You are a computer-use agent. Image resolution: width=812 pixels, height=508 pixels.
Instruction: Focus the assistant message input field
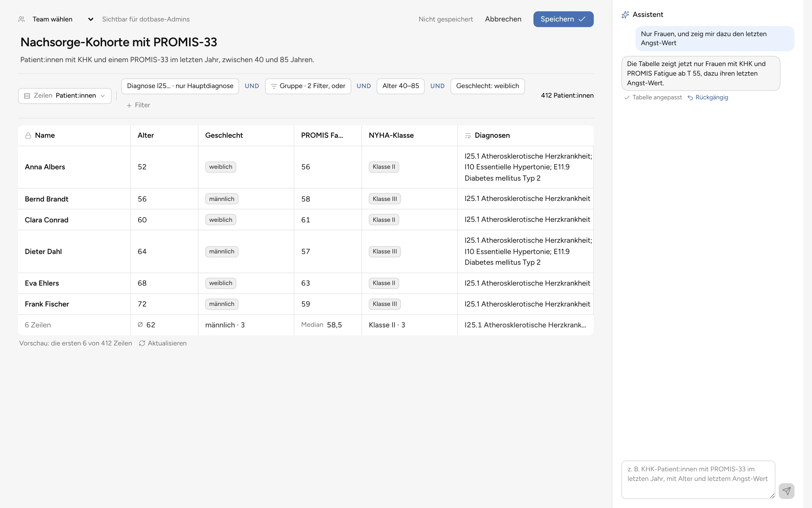[x=698, y=479]
